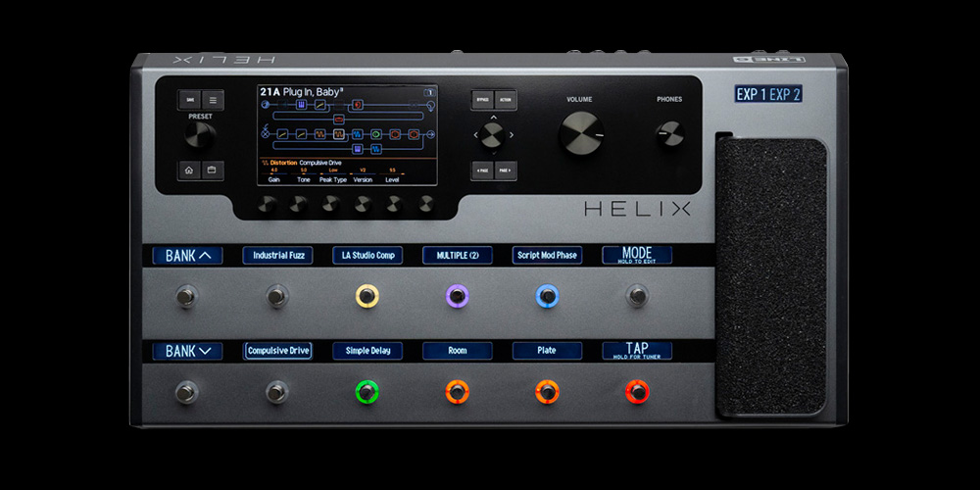
Task: Toggle the green-lit Simple Delay footswitch
Action: (x=367, y=393)
